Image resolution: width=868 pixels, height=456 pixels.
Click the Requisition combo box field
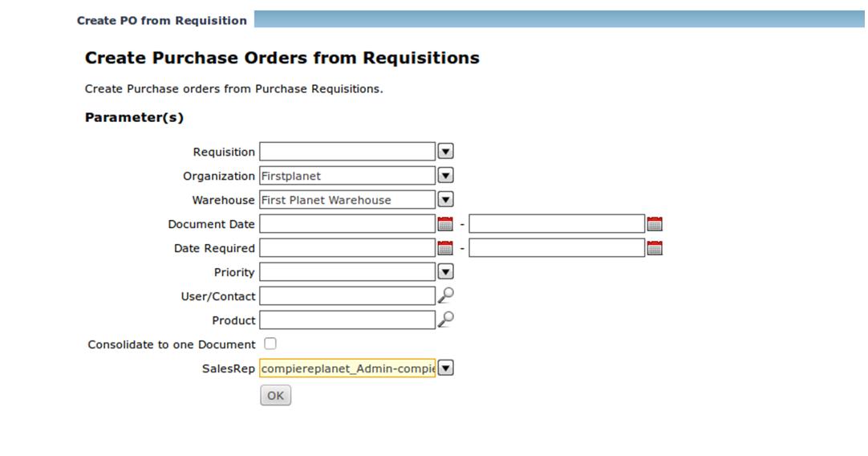click(x=347, y=152)
